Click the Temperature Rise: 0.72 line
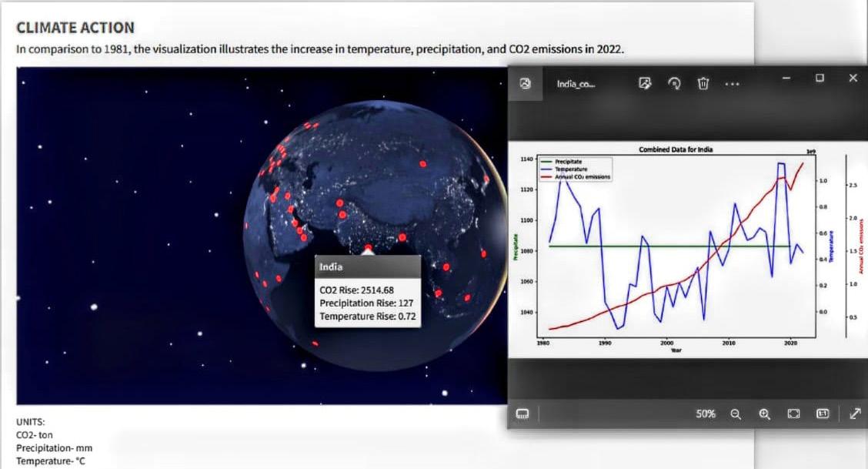The height and width of the screenshot is (469, 868). pos(368,317)
